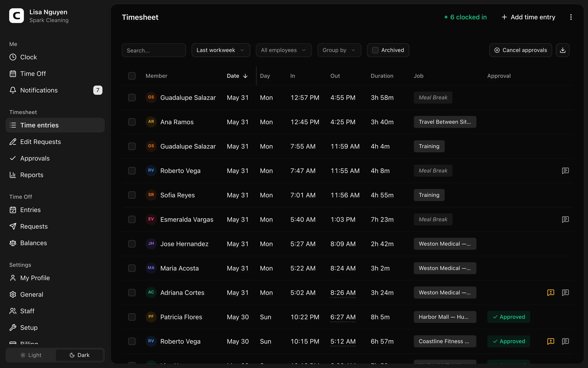Toggle the select-all header checkbox
The width and height of the screenshot is (588, 368).
pos(132,76)
